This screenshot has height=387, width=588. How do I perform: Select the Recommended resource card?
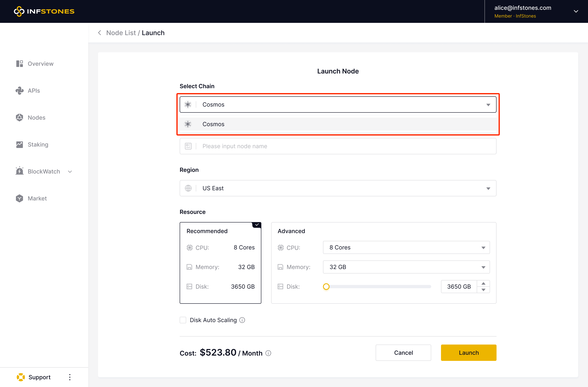coord(220,262)
